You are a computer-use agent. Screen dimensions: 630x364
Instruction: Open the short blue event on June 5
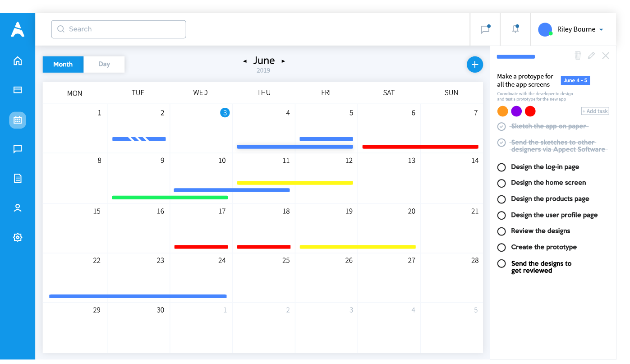[x=326, y=139]
